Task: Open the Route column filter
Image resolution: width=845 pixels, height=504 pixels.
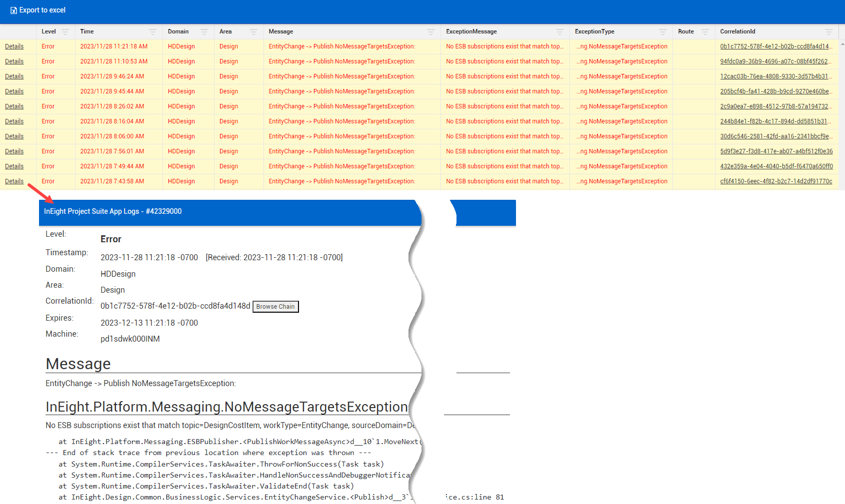Action: click(705, 31)
